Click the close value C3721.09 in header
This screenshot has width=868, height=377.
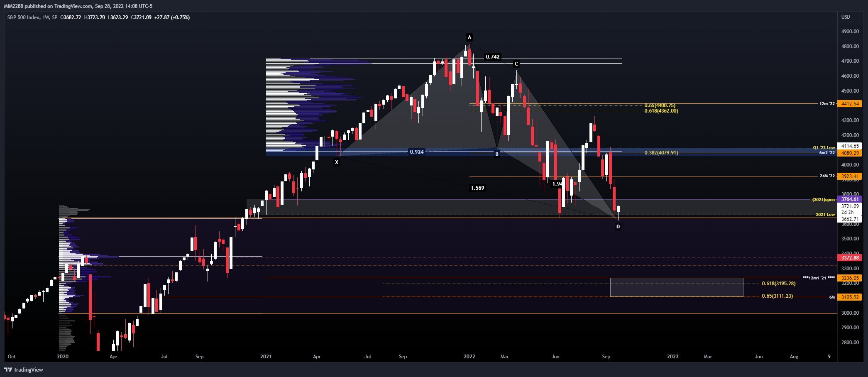[x=141, y=17]
